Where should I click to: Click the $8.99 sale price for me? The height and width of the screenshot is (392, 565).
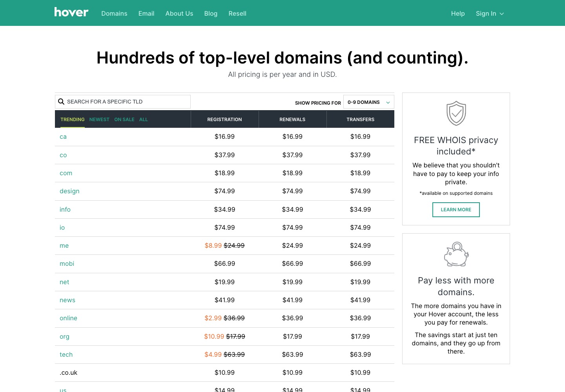point(213,246)
